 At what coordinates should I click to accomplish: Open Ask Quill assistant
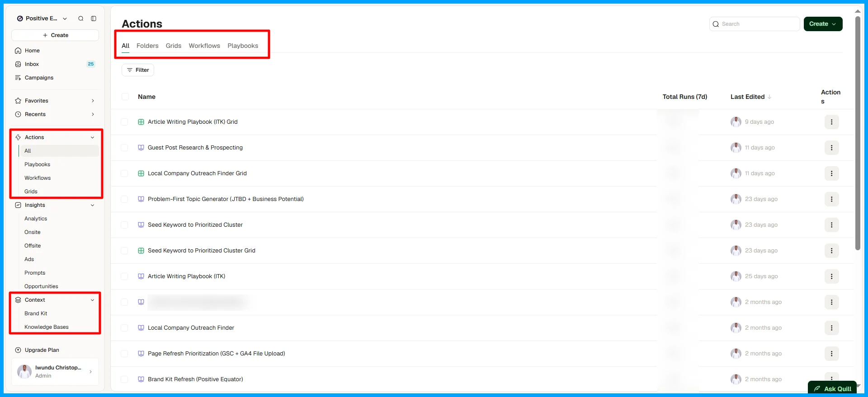pyautogui.click(x=832, y=388)
